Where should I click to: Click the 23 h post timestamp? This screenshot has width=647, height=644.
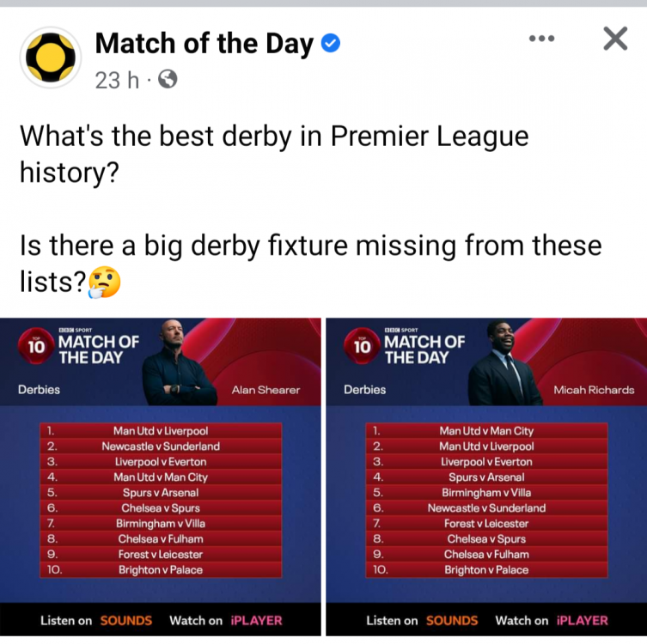coord(116,80)
